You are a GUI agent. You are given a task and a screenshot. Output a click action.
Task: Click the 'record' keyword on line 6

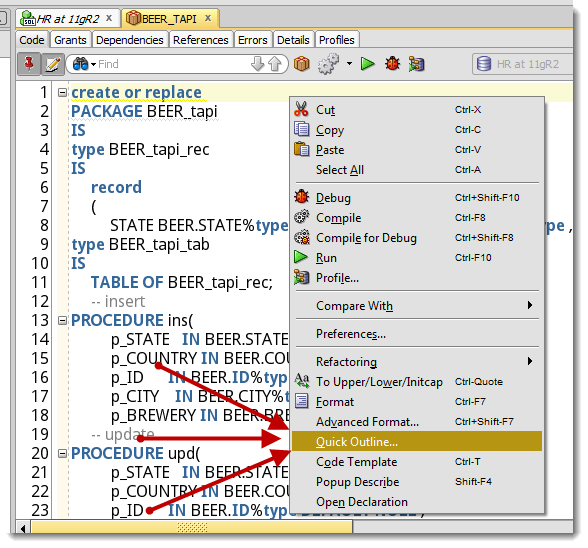click(x=116, y=187)
